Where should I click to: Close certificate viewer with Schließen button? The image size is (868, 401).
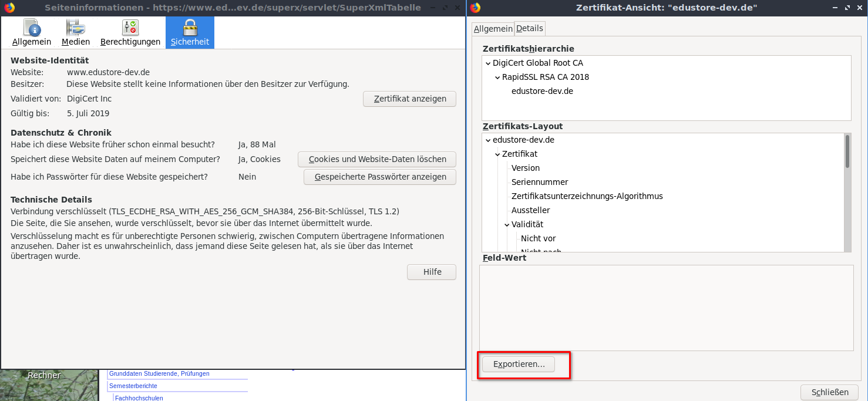coord(830,392)
